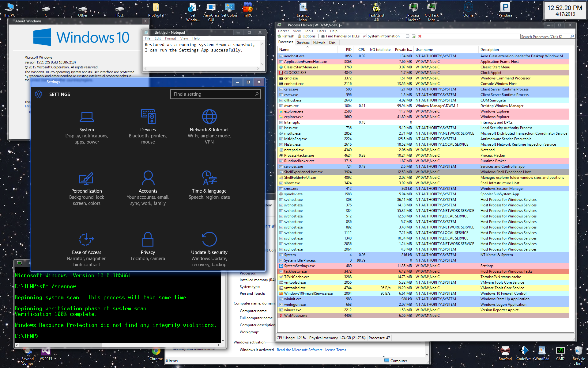Open the Recycle Bin desktop icon
The width and height of the screenshot is (588, 368).
pyautogui.click(x=579, y=356)
